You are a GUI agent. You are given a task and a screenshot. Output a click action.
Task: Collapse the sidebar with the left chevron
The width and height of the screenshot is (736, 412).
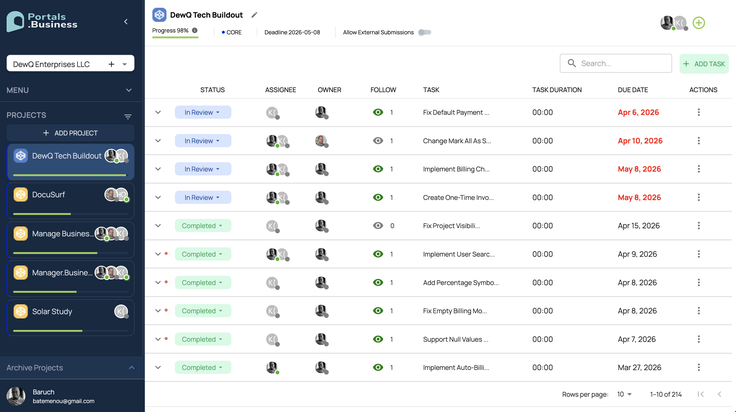(x=126, y=22)
